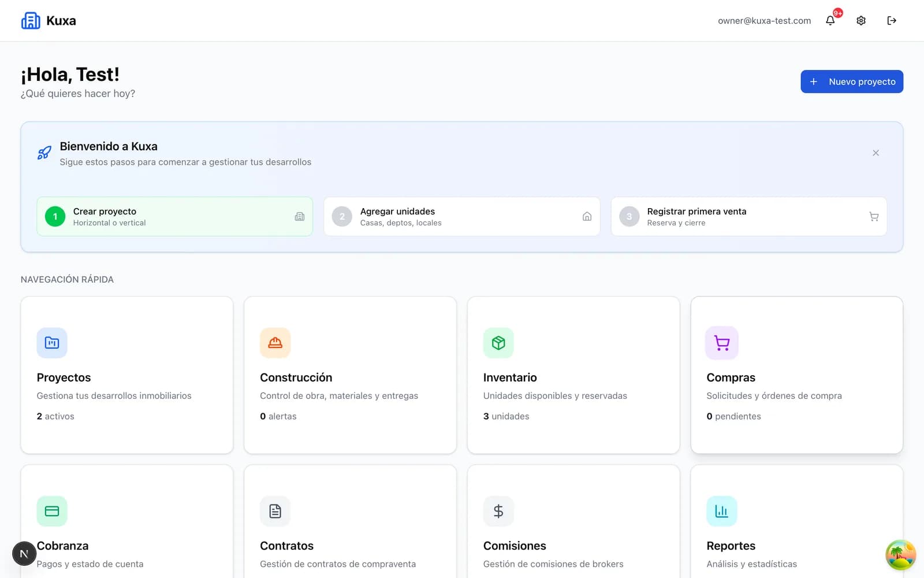The width and height of the screenshot is (924, 578).
Task: Click house icon in Agregar unidades step
Action: (587, 217)
